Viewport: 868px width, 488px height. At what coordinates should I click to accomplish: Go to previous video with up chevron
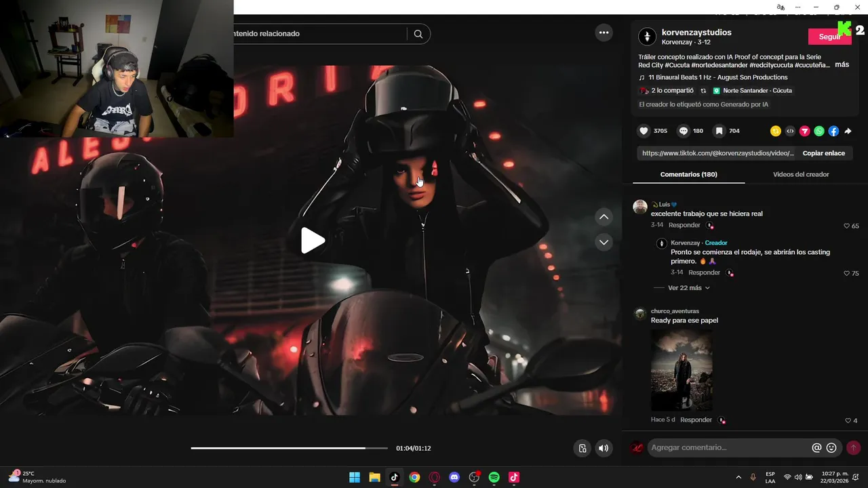click(x=604, y=217)
